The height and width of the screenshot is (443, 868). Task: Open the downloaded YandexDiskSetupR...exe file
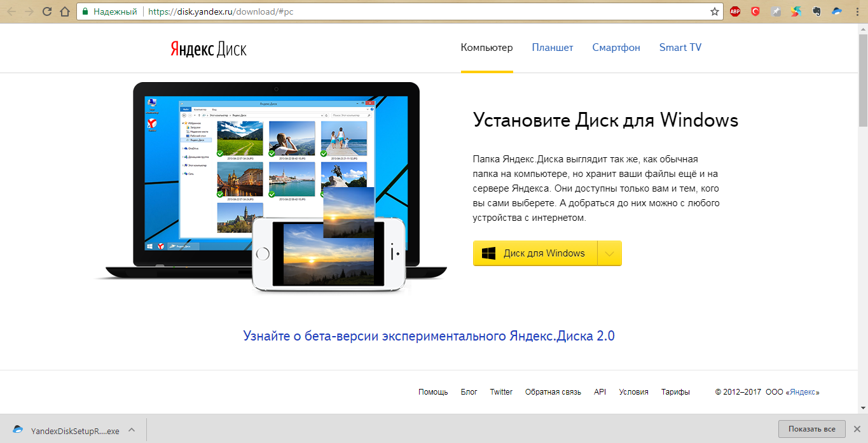75,431
